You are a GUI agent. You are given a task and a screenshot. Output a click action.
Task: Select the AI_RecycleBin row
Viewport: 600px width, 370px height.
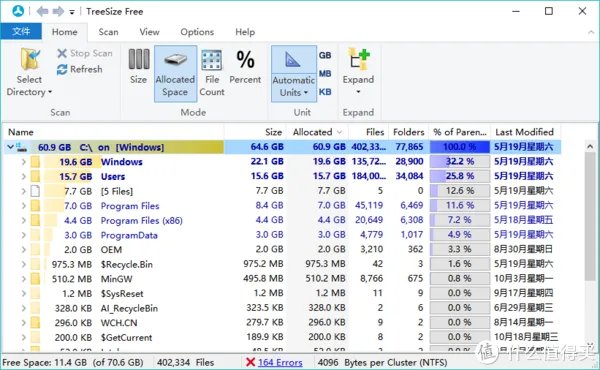pos(282,308)
